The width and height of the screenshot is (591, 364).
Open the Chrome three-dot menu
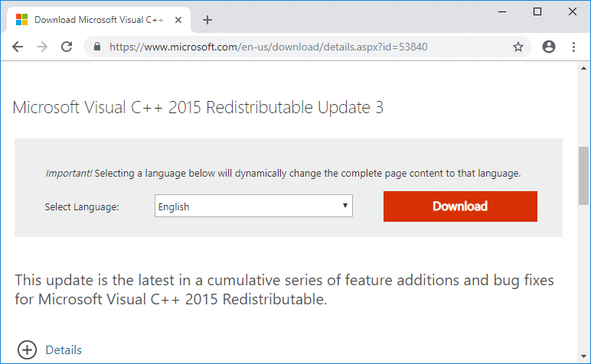573,47
